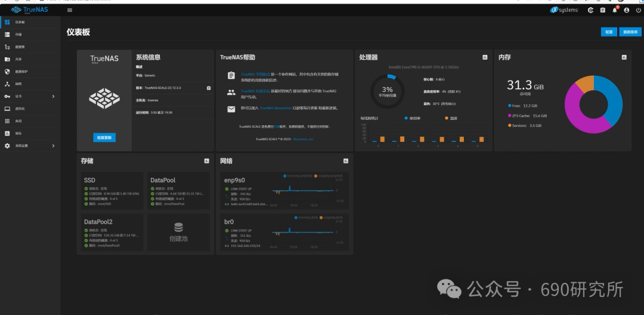The height and width of the screenshot is (315, 644).
Task: Toggle outgoing [br0] legend item
Action: pos(331,217)
